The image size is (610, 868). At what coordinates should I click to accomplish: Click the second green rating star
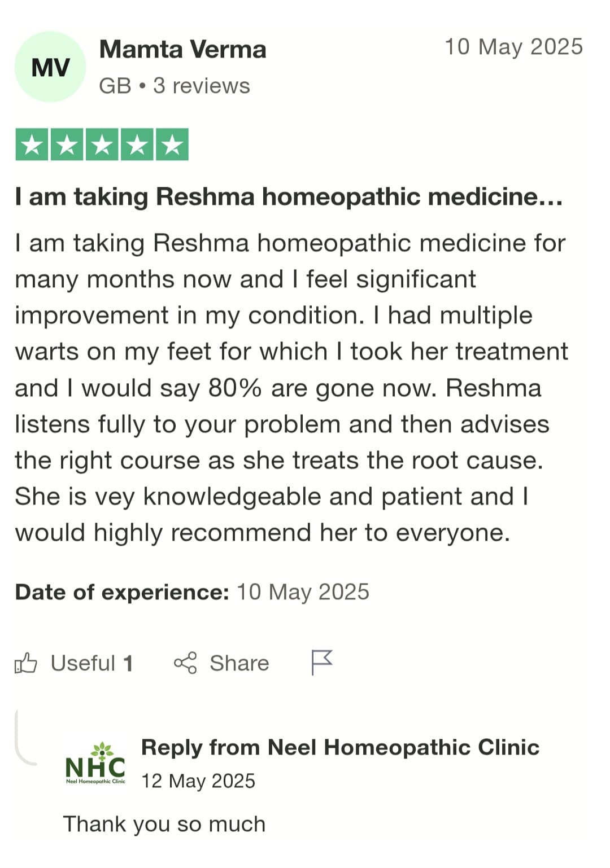[67, 145]
